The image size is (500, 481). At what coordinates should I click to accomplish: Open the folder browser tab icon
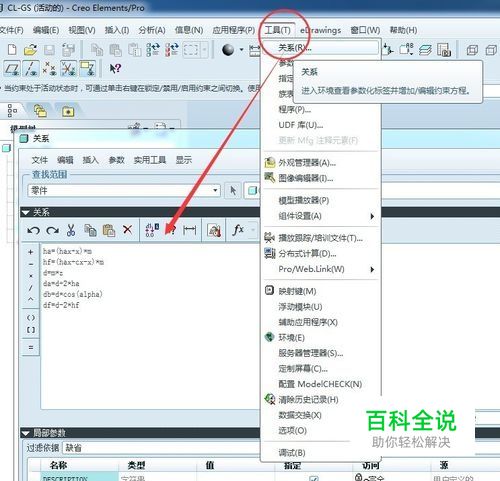point(40,111)
